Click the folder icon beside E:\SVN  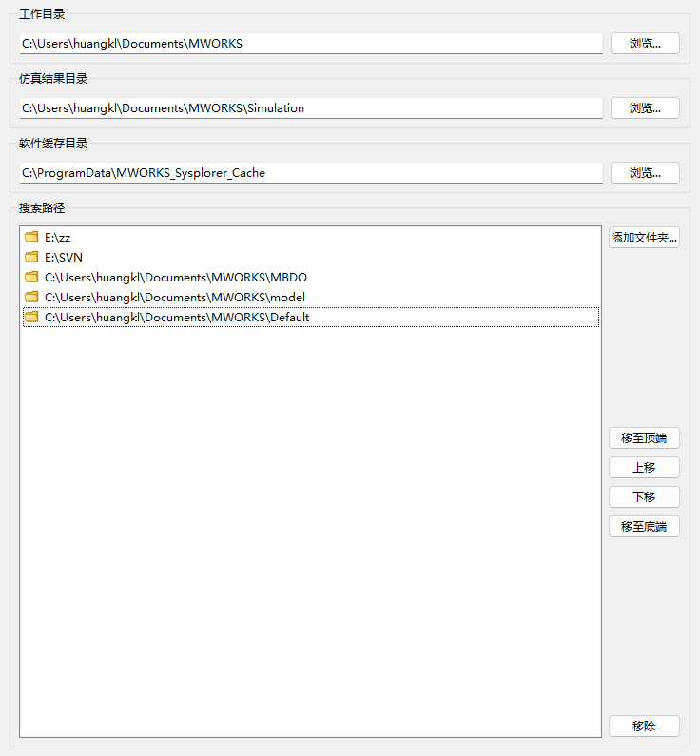(x=31, y=258)
